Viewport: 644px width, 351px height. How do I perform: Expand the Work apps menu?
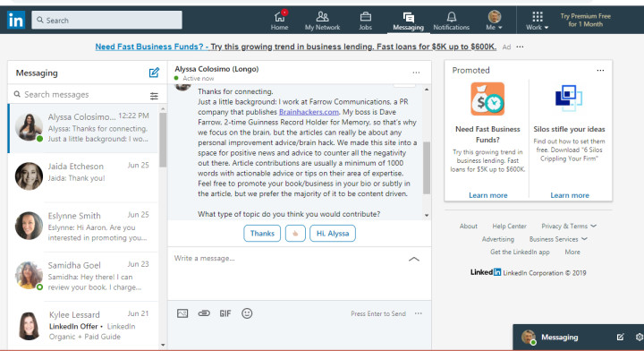tap(538, 20)
